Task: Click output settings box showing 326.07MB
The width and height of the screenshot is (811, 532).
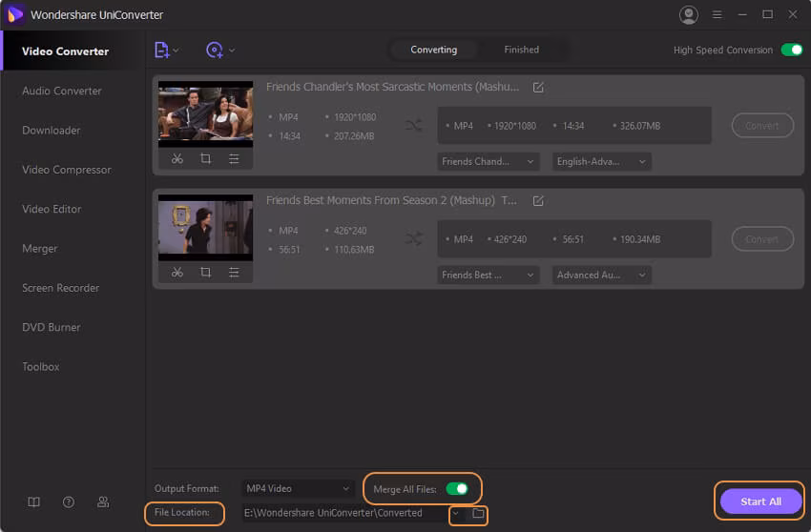Action: coord(574,126)
